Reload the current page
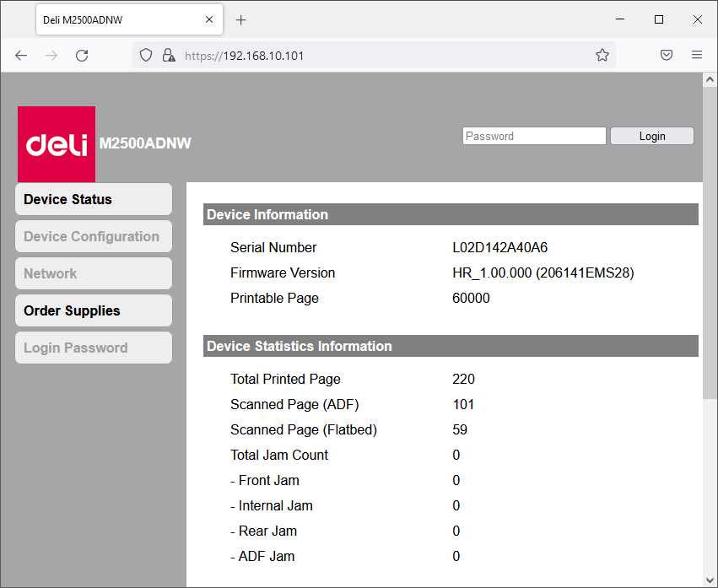 tap(82, 56)
